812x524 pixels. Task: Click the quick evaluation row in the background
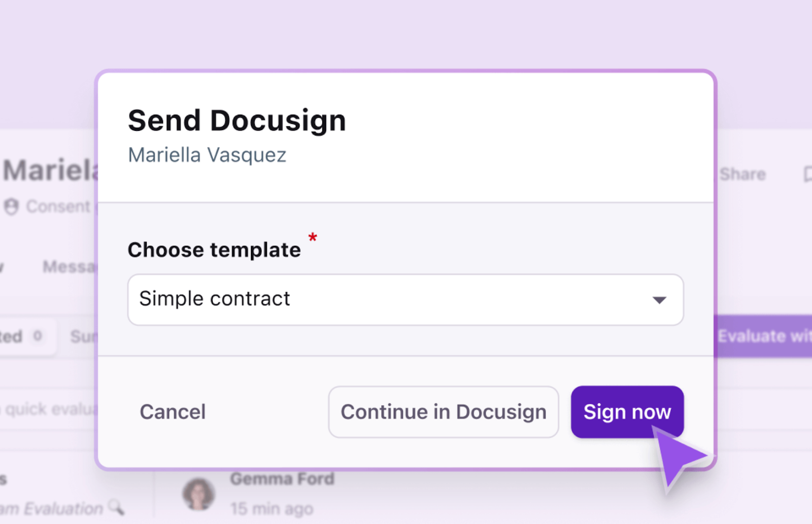[x=48, y=409]
